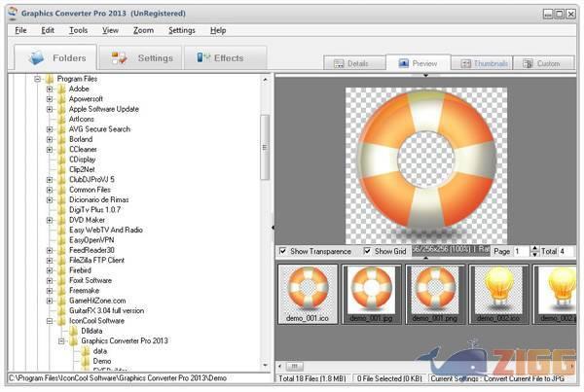Select the Demo folder in tree
Screen dimensions: 584x392
[x=101, y=361]
